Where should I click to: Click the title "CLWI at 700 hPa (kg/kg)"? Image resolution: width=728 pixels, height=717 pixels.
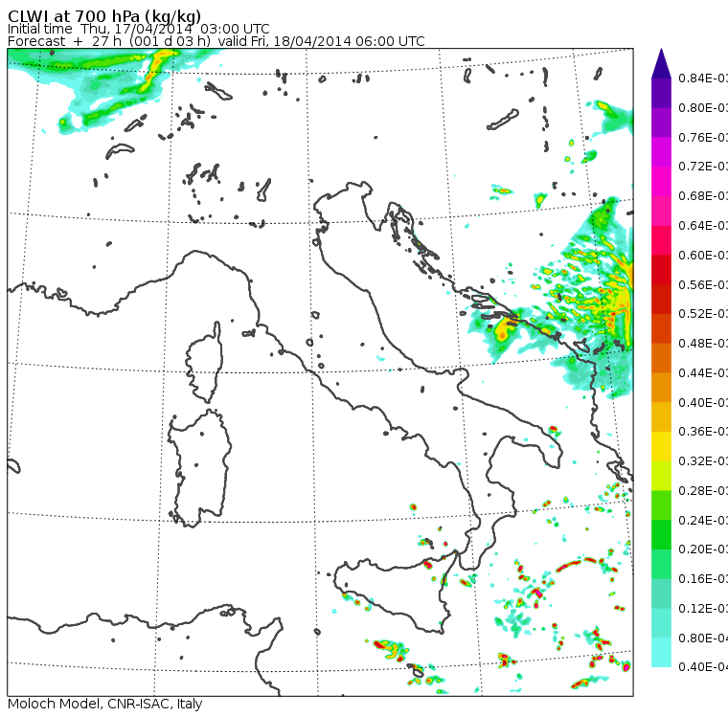pyautogui.click(x=104, y=15)
